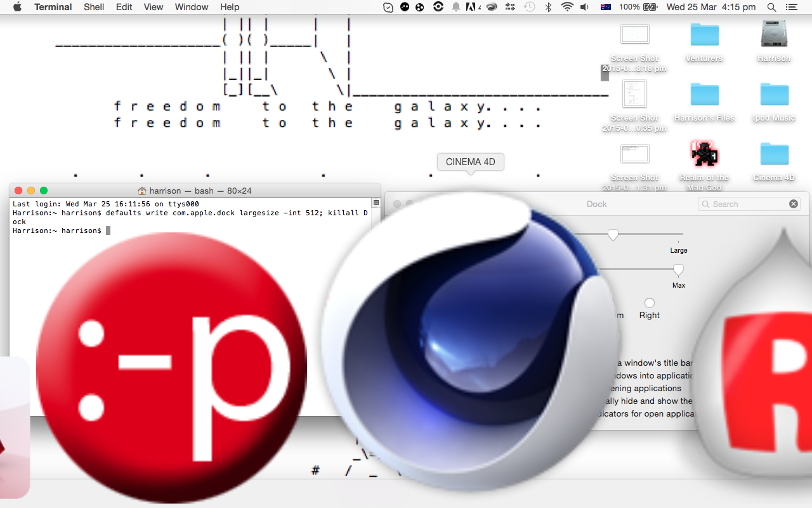812x508 pixels.
Task: Click the volume speaker icon
Action: (x=585, y=7)
